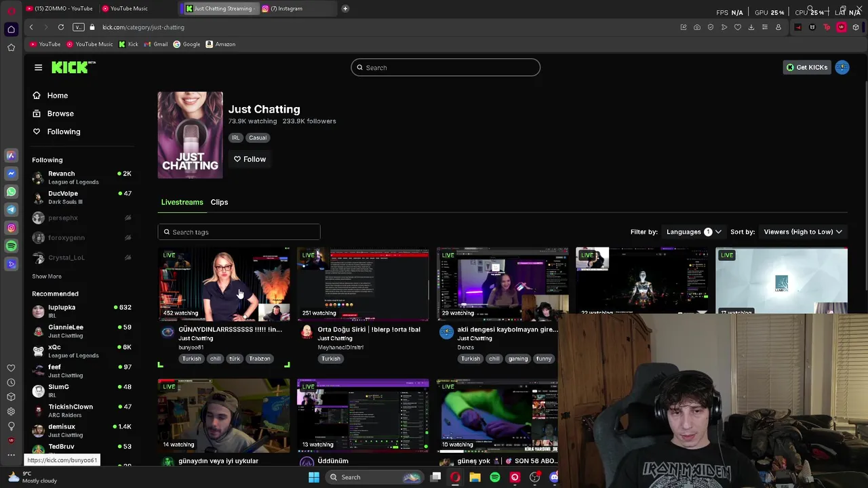This screenshot has height=488, width=868.
Task: Reload the current page
Action: coord(61,27)
